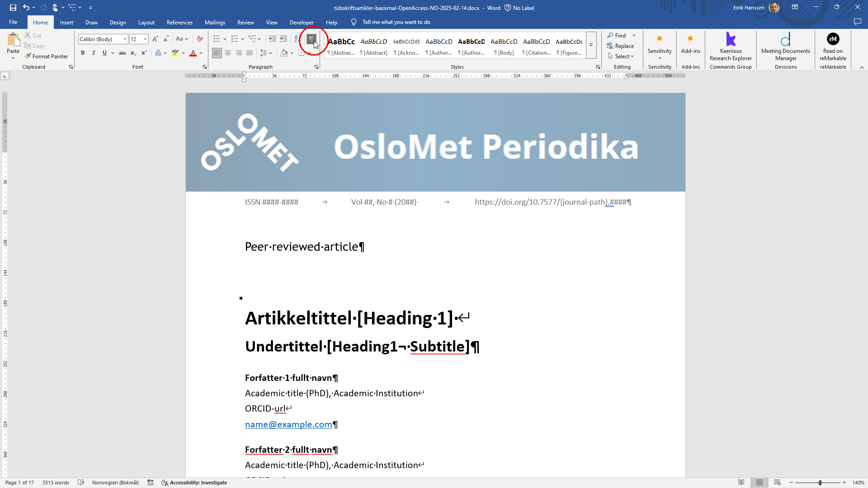This screenshot has height=488, width=868.
Task: Click the name@example.com hyperlink
Action: [x=288, y=424]
